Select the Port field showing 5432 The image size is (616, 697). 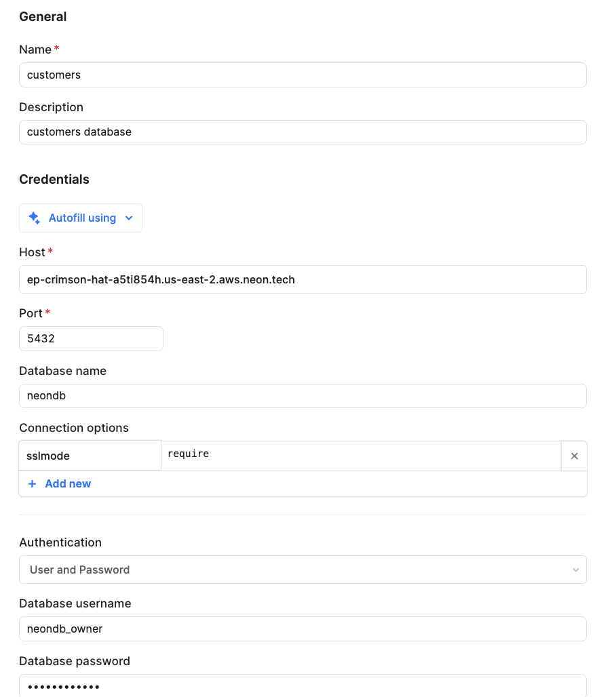coord(91,338)
